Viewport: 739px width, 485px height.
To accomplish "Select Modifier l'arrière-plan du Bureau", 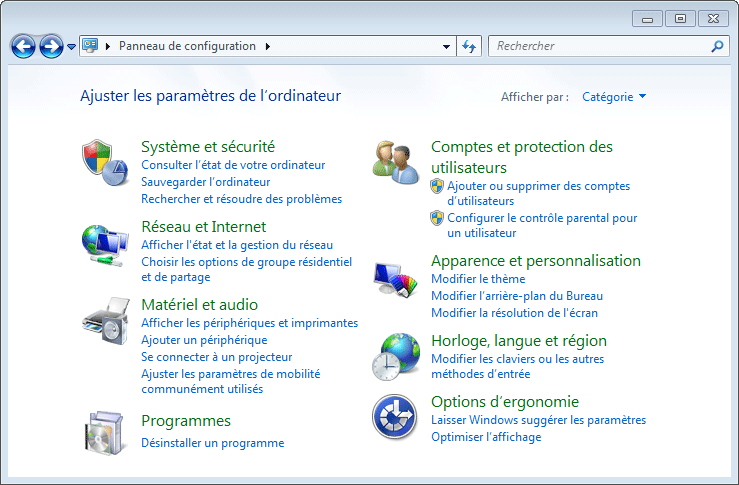I will [x=517, y=296].
